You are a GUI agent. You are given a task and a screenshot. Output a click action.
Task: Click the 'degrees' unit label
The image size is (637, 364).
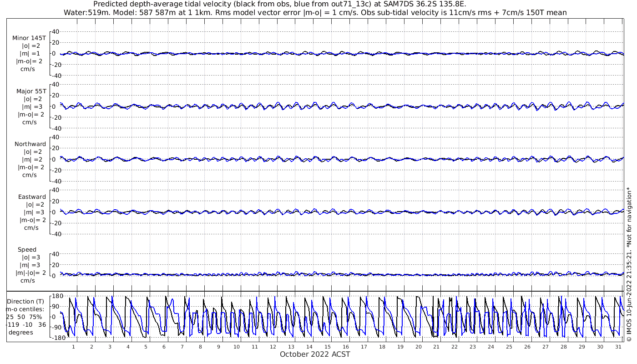tap(20, 333)
